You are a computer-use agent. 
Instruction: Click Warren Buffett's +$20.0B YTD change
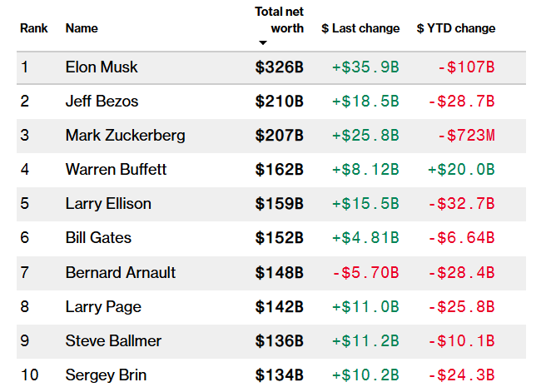click(x=461, y=170)
